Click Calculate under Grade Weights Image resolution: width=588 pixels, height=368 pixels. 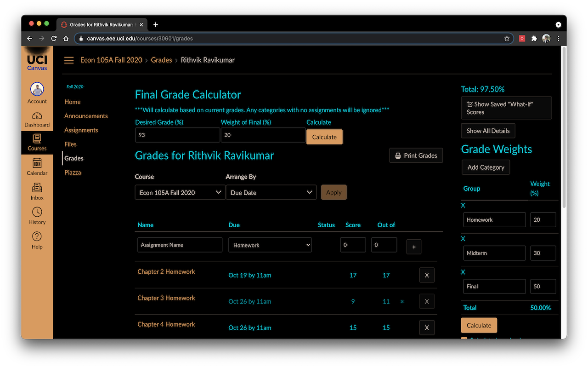479,325
